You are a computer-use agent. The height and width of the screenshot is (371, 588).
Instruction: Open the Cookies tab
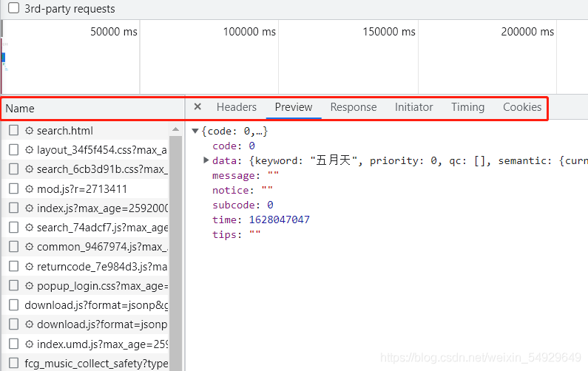click(x=522, y=107)
